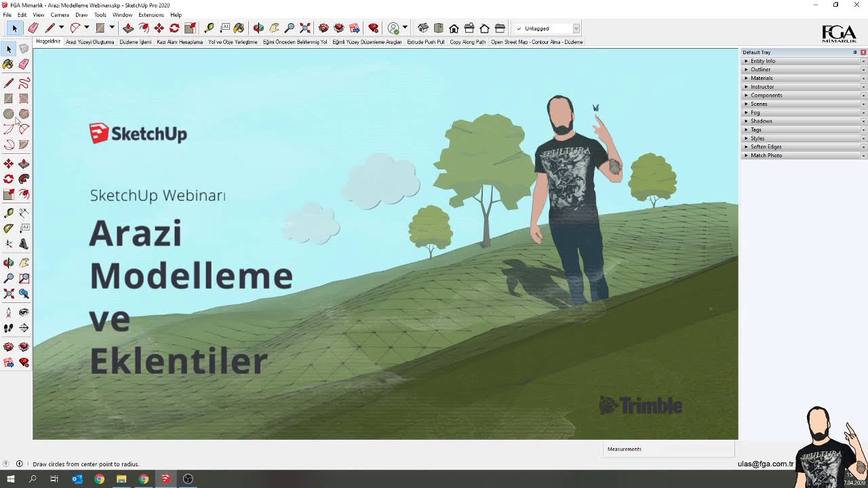This screenshot has width=868, height=488.
Task: Open the account sign-in dropdown arrow
Action: tap(405, 28)
